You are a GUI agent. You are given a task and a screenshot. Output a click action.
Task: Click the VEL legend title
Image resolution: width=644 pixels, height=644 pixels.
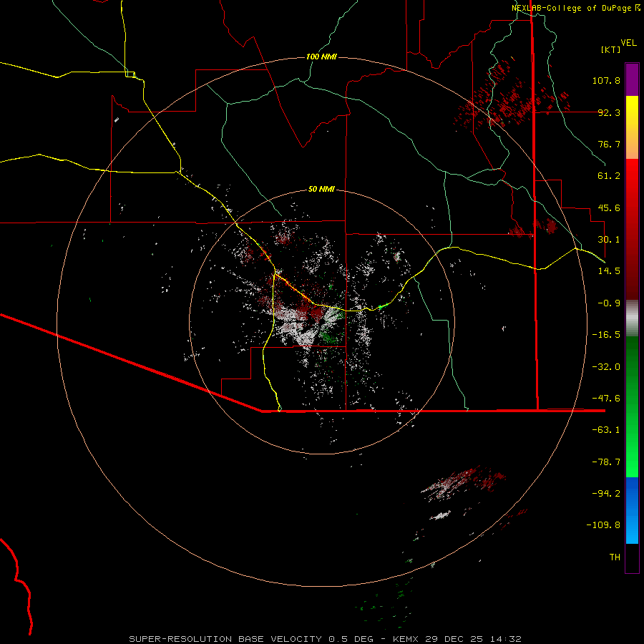point(629,42)
